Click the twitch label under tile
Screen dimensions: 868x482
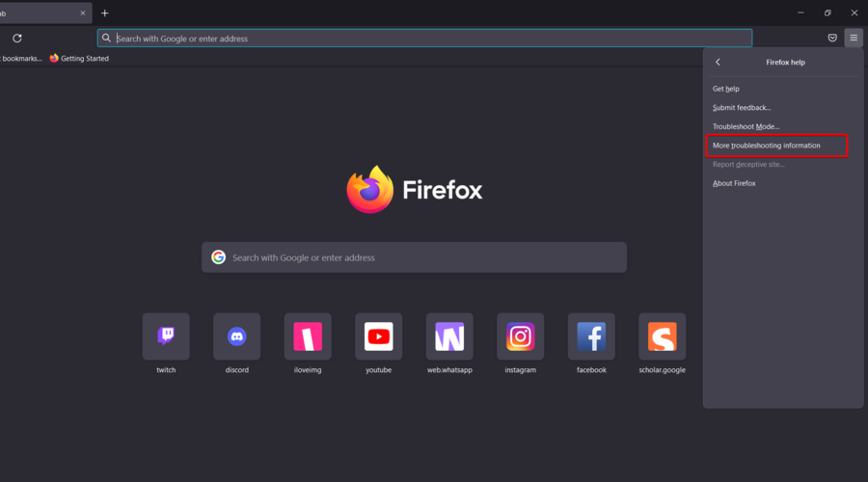coord(166,369)
